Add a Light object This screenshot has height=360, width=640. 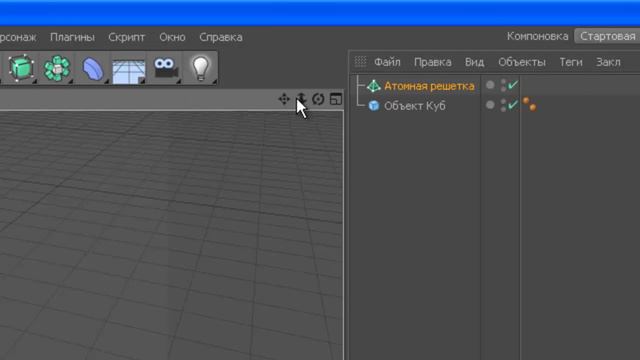[200, 68]
